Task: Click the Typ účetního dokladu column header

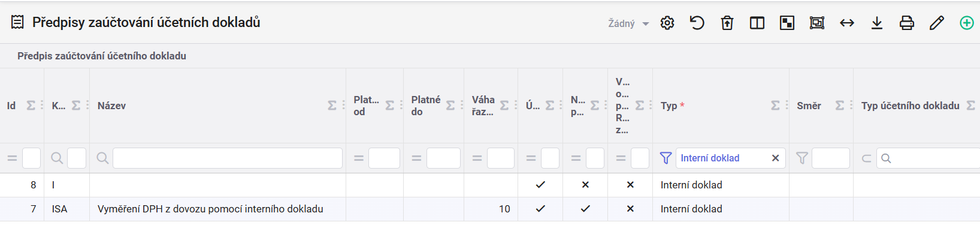Action: (910, 106)
